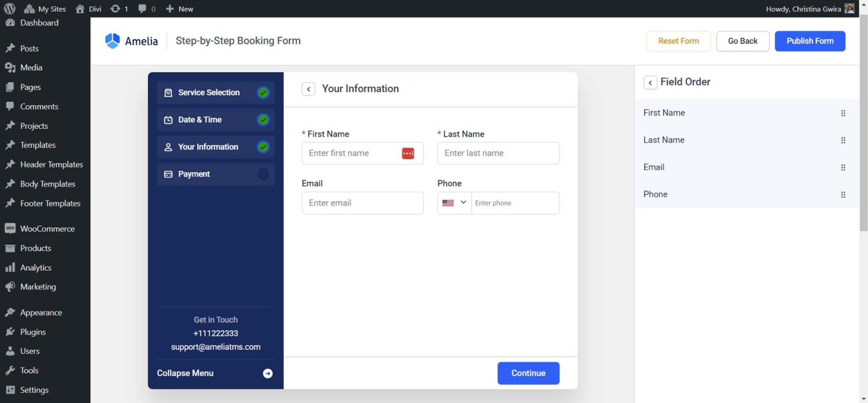
Task: Click the Collapse Menu arrow icon
Action: [267, 373]
